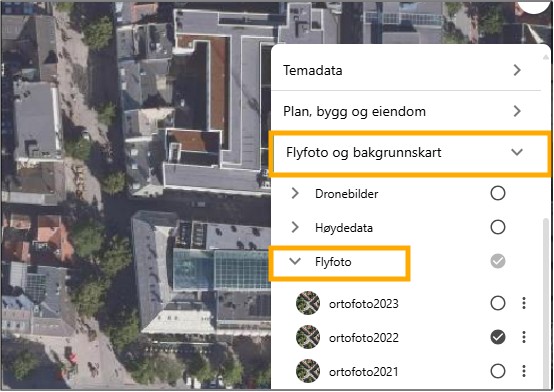The height and width of the screenshot is (392, 554).
Task: Collapse the Flyfoto group arrow
Action: [x=295, y=261]
